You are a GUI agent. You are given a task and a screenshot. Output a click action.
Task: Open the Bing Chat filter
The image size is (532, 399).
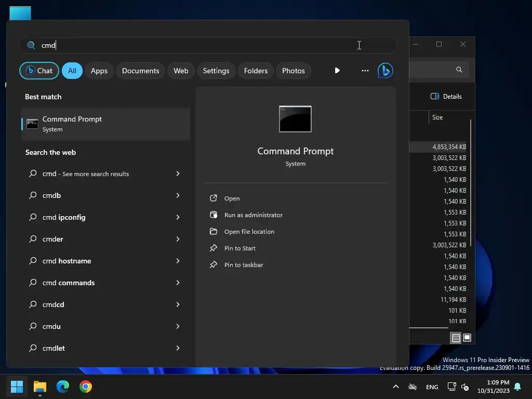39,71
